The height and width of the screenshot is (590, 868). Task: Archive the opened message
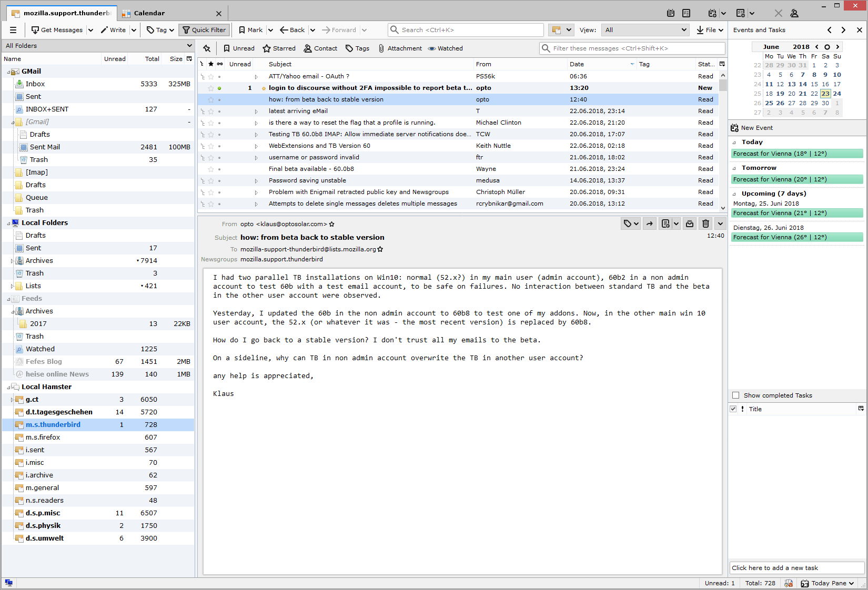click(690, 223)
